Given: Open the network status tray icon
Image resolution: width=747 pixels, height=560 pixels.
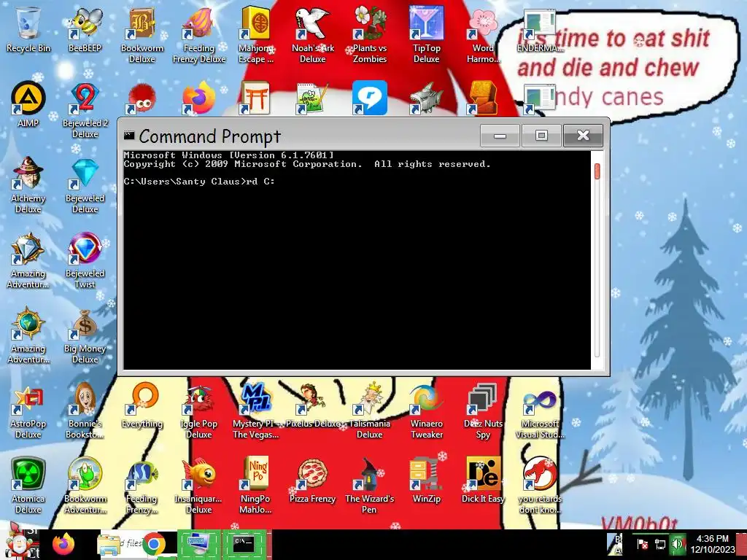Looking at the screenshot, I should [659, 544].
